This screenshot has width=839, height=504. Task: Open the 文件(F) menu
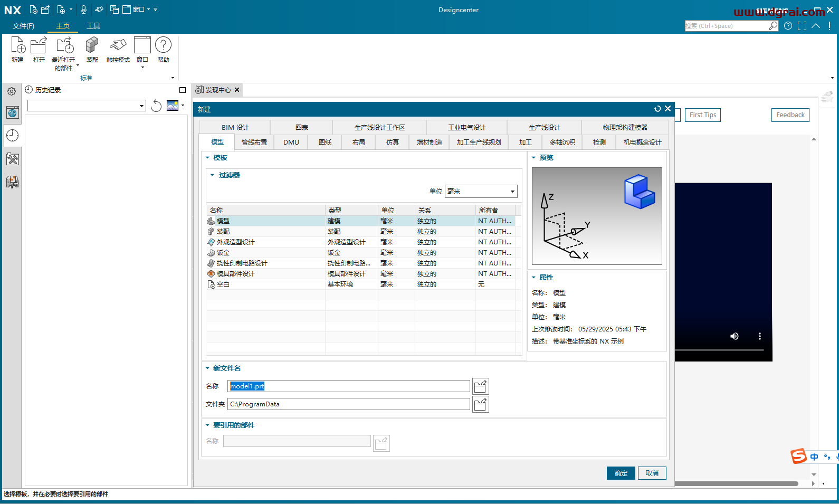click(x=23, y=26)
